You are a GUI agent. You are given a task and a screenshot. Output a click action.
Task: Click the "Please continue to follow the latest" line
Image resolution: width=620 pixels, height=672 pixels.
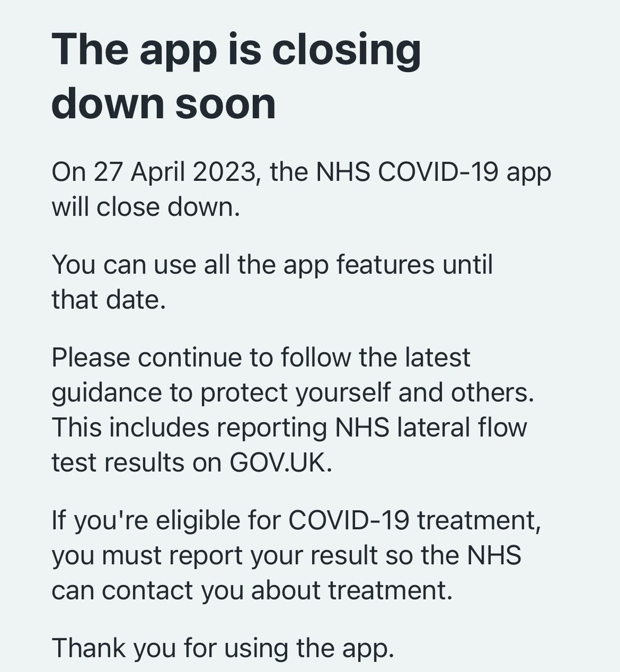point(261,358)
